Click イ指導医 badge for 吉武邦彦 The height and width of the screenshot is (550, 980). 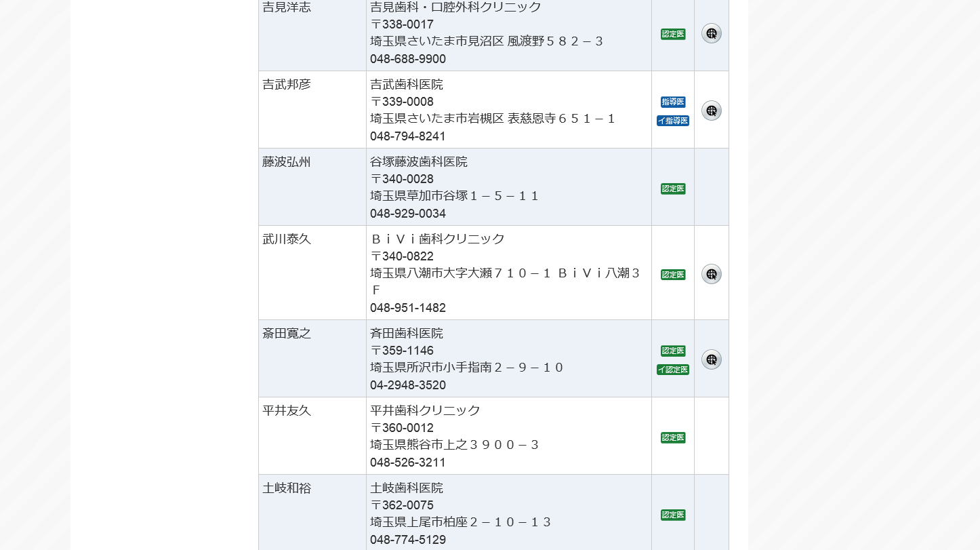pyautogui.click(x=673, y=121)
